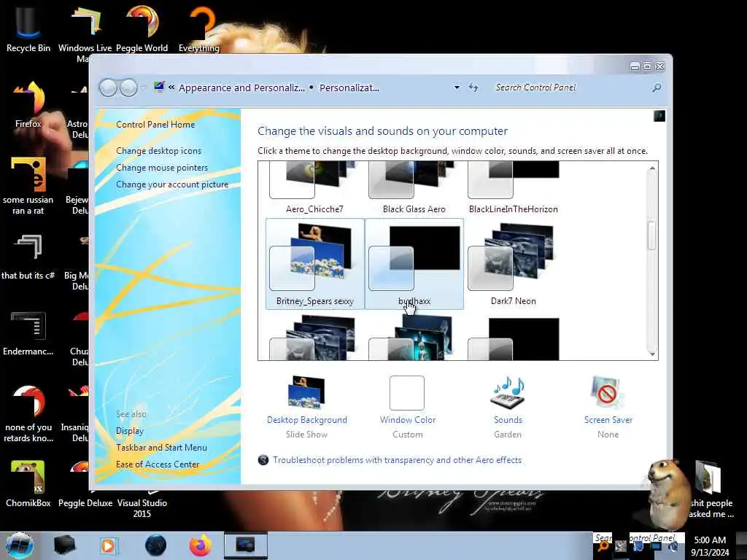Screen dimensions: 747x560
Task: Click the help icon at panel top right
Action: coord(659,116)
